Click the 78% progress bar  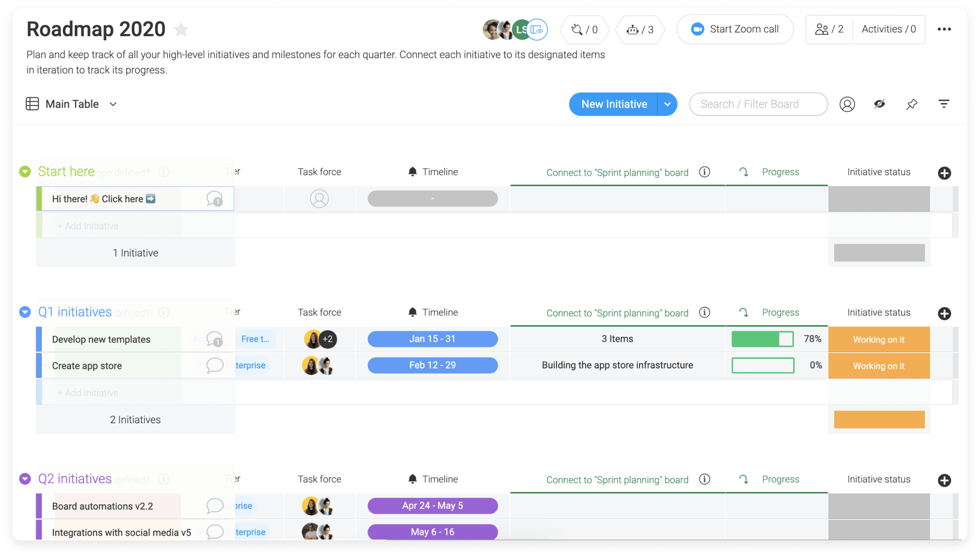[762, 339]
